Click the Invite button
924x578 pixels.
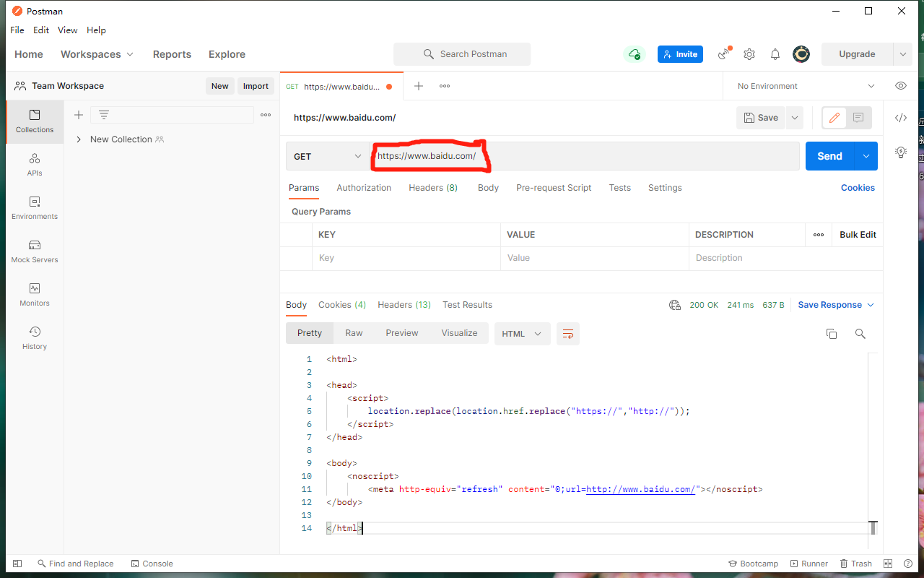pyautogui.click(x=680, y=54)
